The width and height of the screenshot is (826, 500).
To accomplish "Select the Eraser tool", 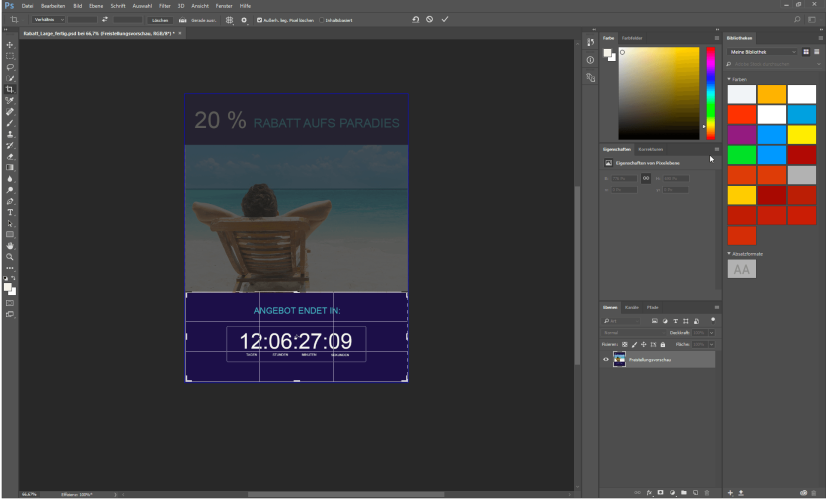I will point(9,156).
